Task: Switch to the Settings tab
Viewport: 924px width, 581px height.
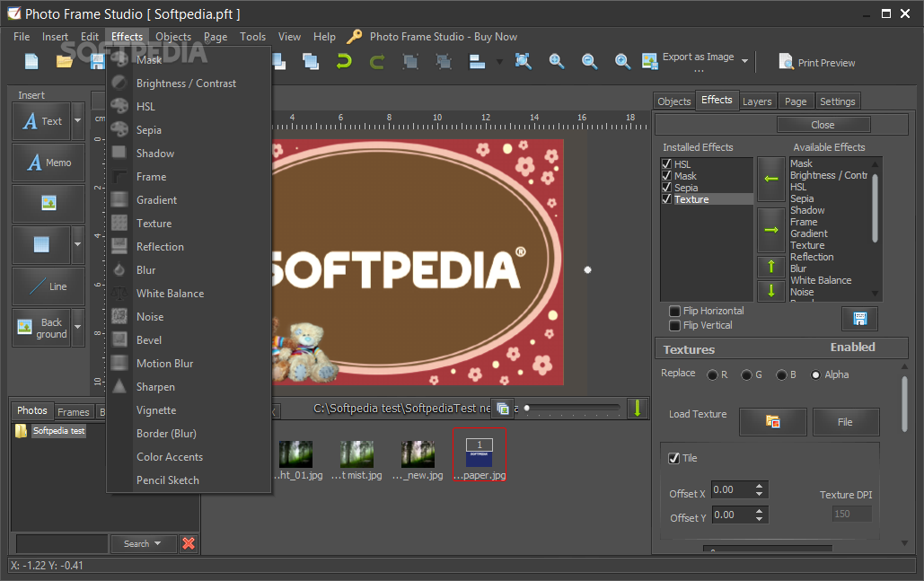Action: point(837,101)
